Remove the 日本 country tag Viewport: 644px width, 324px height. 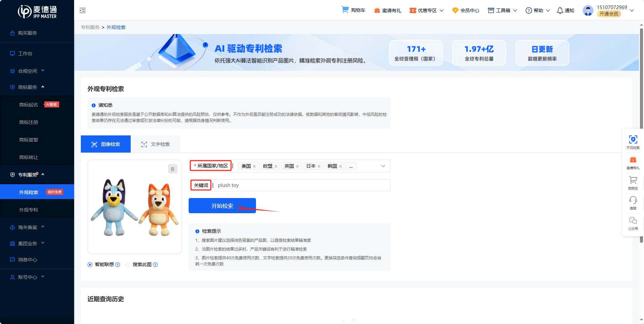pyautogui.click(x=319, y=166)
